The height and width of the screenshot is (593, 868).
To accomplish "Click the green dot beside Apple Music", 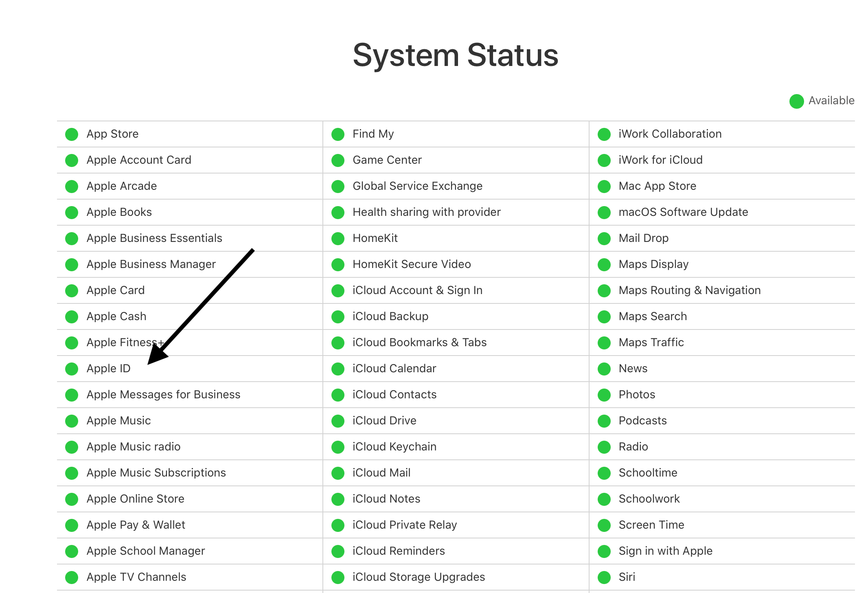I will [x=72, y=421].
